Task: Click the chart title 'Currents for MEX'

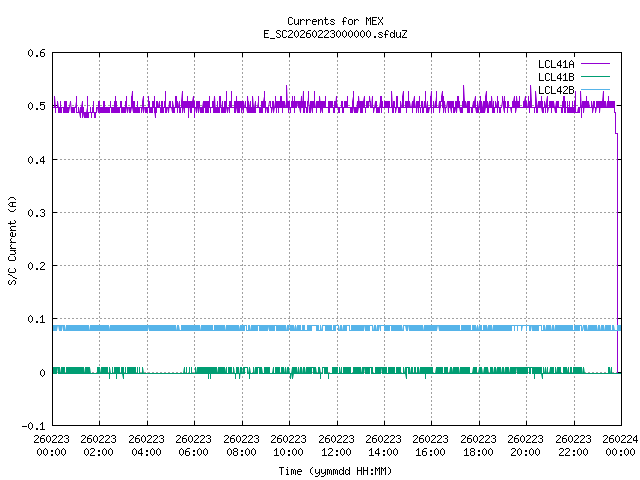Action: [334, 21]
